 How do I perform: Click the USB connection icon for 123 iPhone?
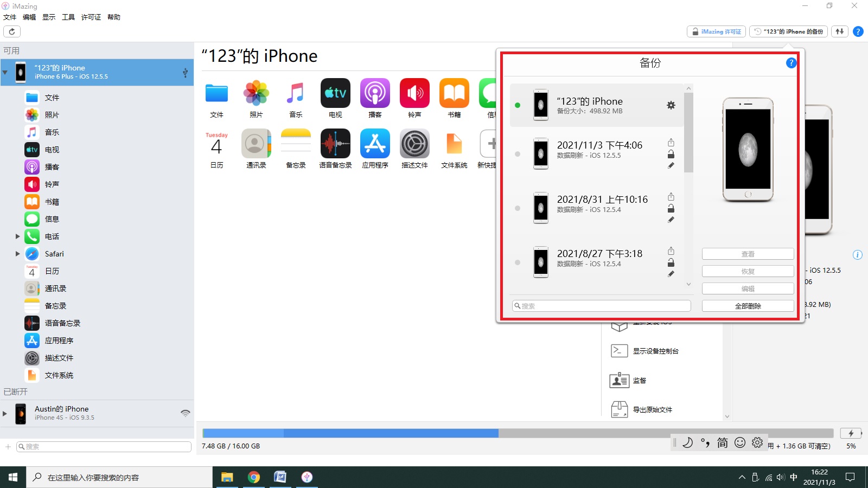tap(185, 72)
